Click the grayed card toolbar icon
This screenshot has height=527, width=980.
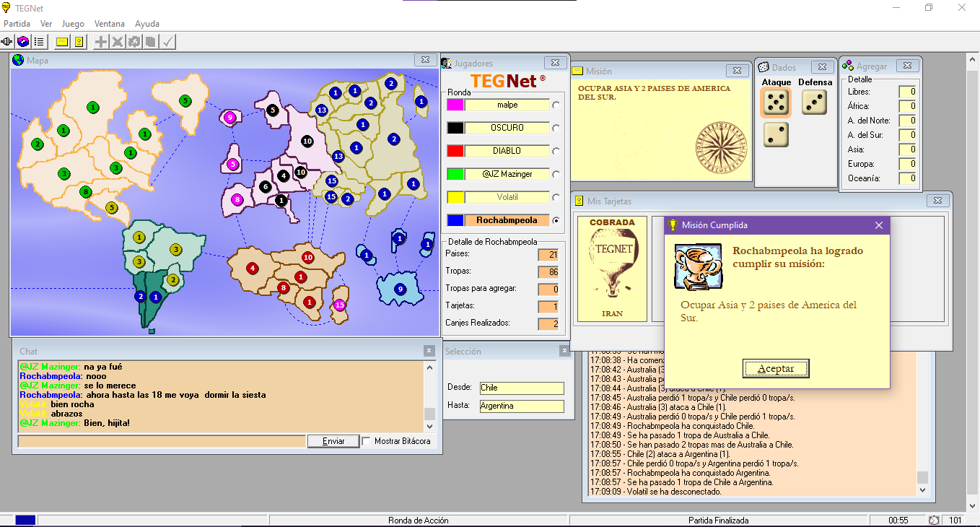151,42
